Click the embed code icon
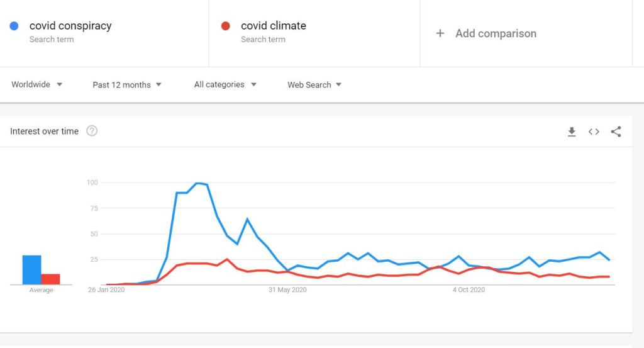This screenshot has width=644, height=348. (594, 132)
